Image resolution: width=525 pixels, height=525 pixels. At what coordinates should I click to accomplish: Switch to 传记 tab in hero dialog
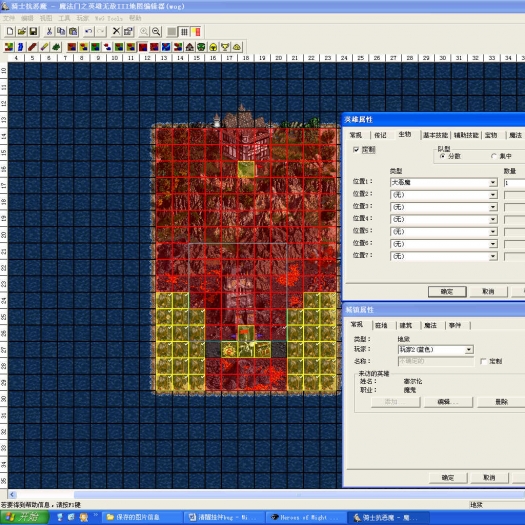point(380,135)
